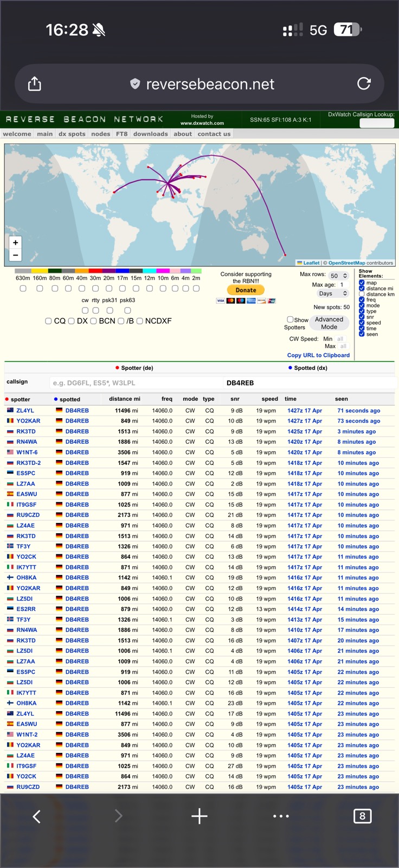Screen dimensions: 399x868
Task: Open spotter callsign W1NT-2 link
Action: point(27,735)
